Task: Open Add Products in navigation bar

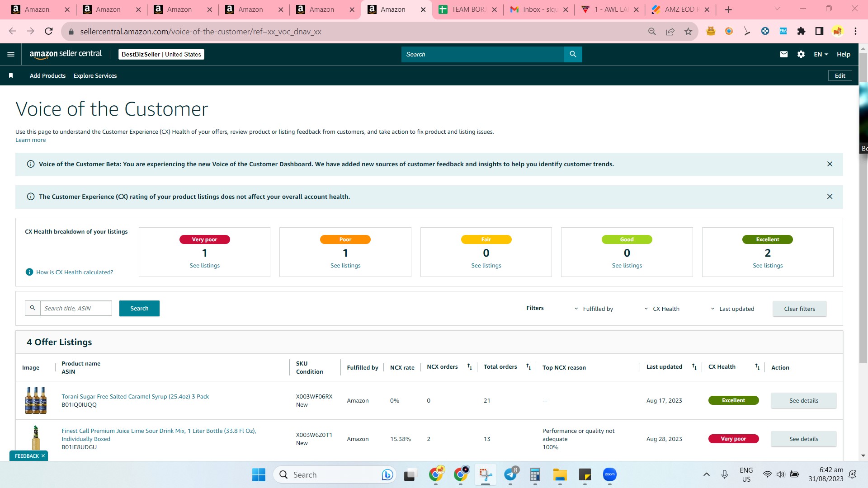Action: pyautogui.click(x=47, y=75)
